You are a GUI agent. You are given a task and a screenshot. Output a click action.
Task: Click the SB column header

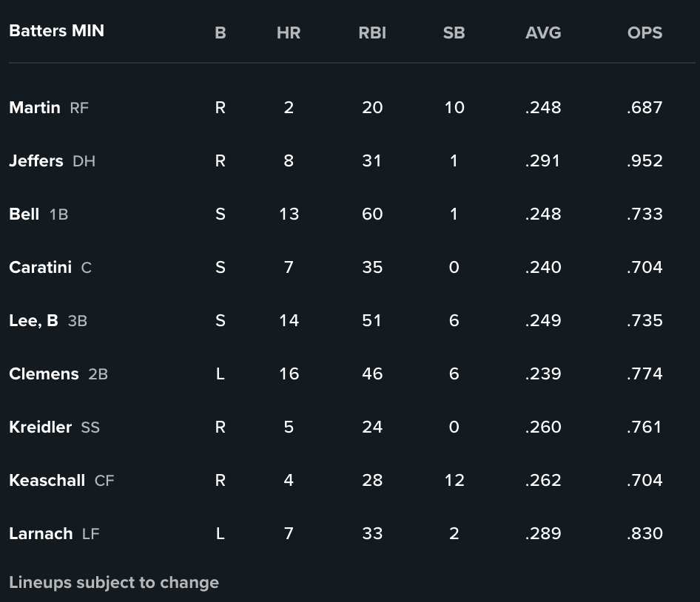[454, 33]
